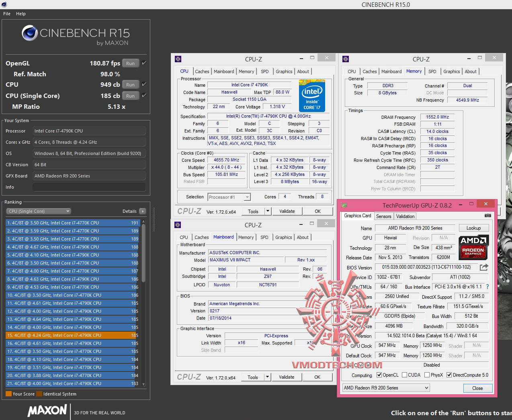Click Validate in CPU-Z CPU window

click(x=287, y=211)
